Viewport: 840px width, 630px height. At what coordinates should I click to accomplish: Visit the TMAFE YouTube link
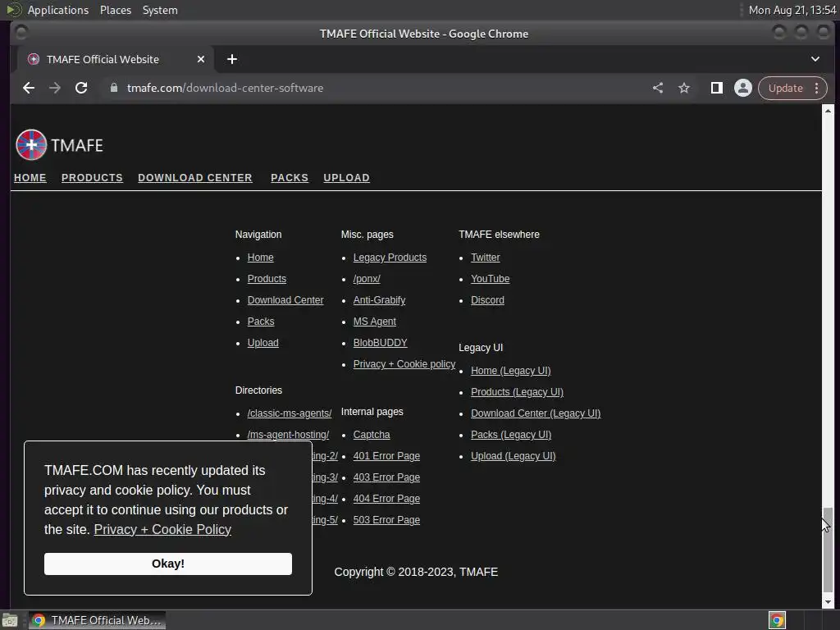491,279
